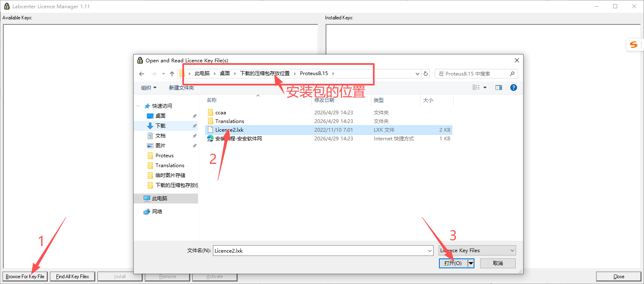Open the view options dropdown arrow
Viewport: 644px width, 284px height.
point(485,88)
